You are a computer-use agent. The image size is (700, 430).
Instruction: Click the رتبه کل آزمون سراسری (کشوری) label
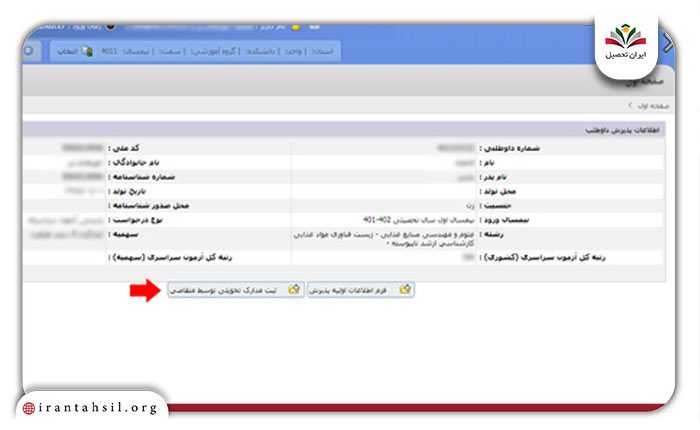point(542,258)
